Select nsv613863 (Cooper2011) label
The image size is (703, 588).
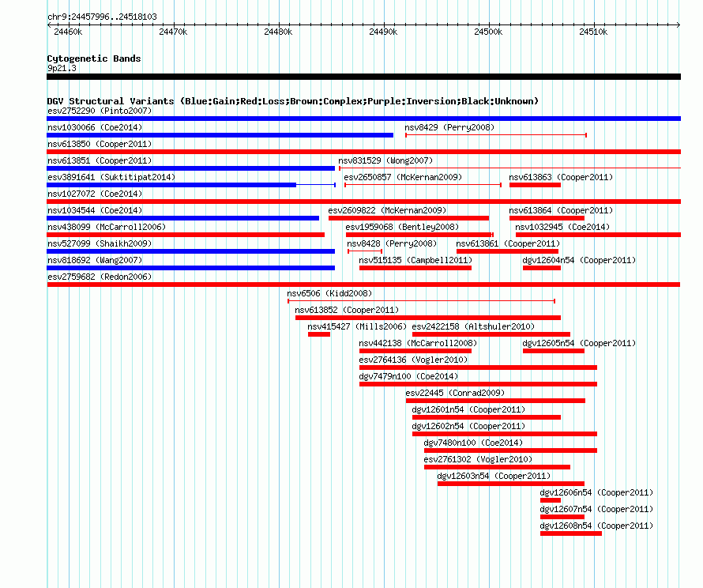pos(561,177)
